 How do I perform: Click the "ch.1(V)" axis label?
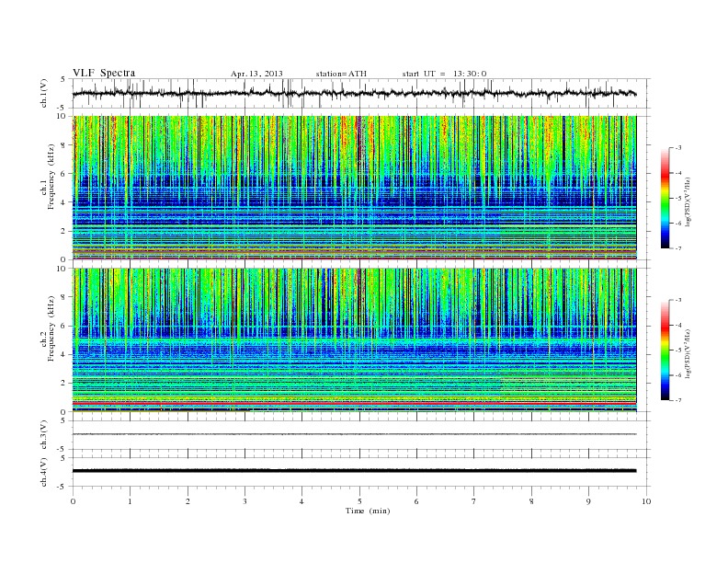point(43,93)
